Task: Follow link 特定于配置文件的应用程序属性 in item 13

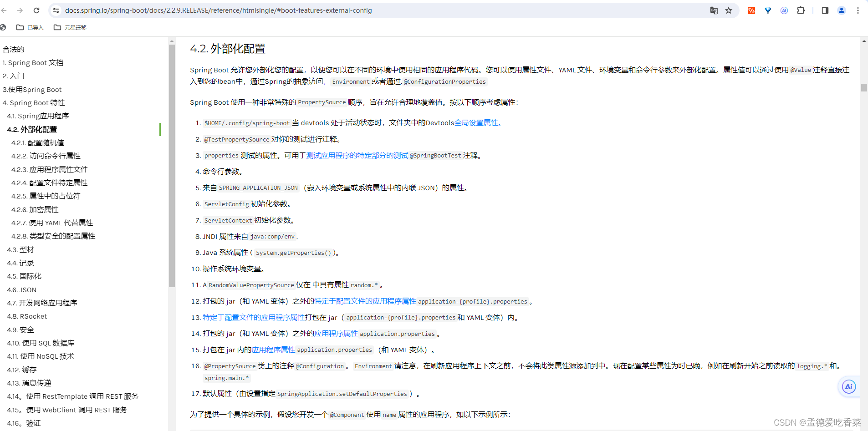Action: tap(254, 318)
